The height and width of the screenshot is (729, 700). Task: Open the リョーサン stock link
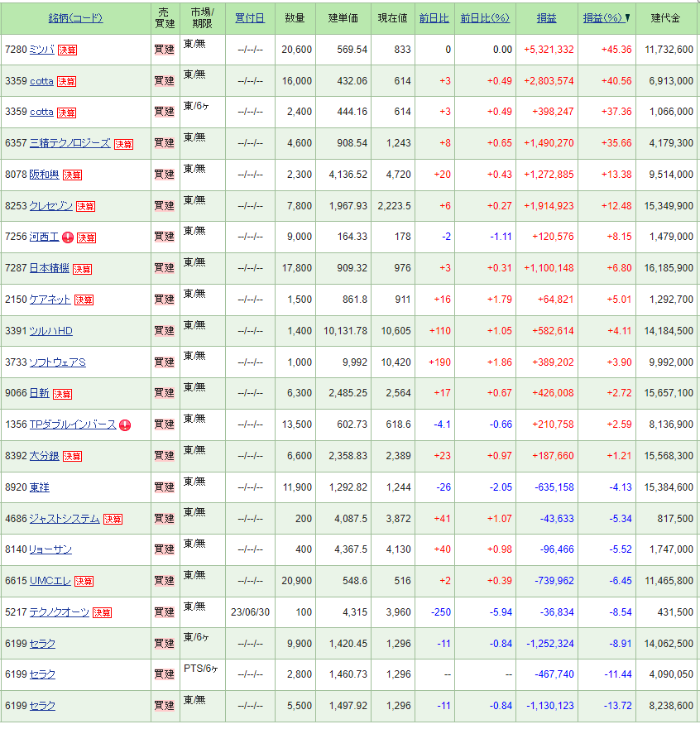(50, 549)
